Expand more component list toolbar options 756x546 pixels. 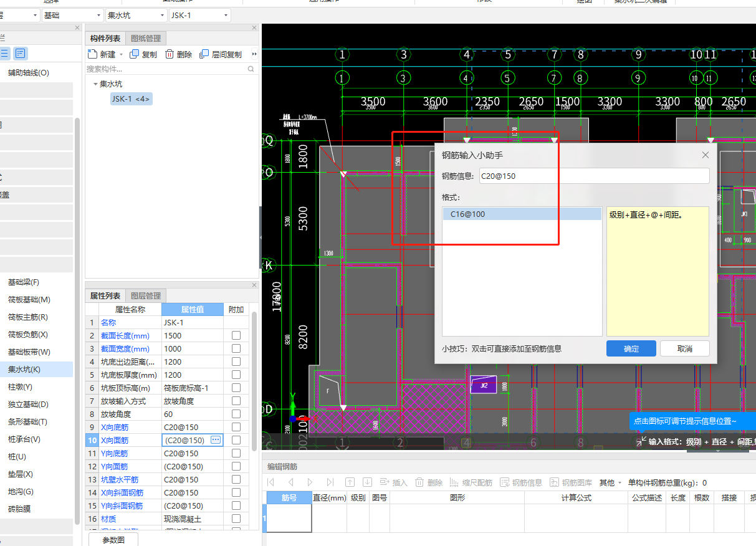(254, 55)
